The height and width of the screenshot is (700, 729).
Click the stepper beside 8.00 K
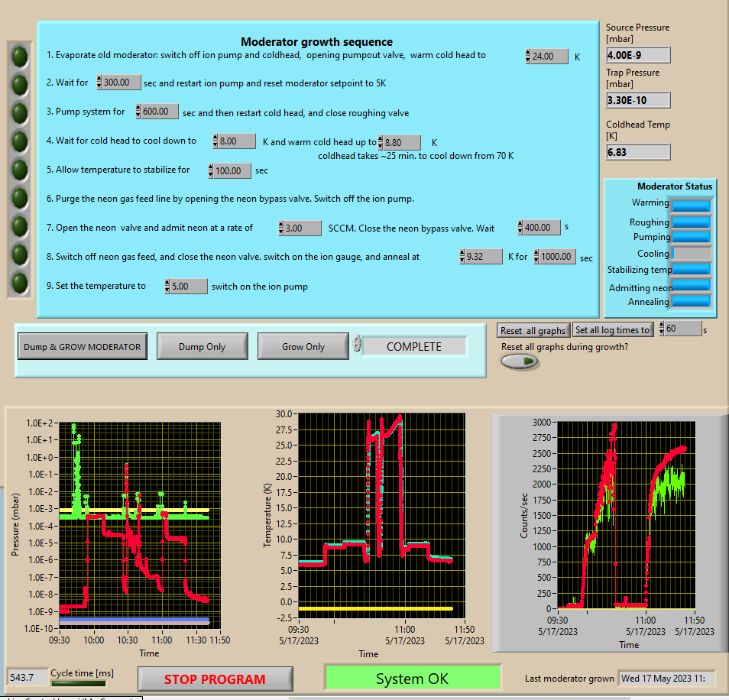click(x=215, y=141)
